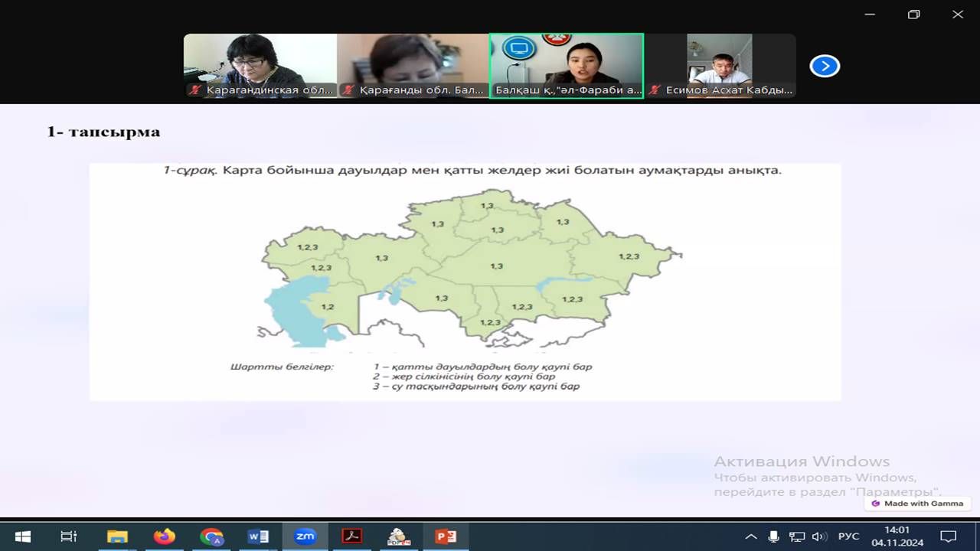The image size is (980, 551).
Task: Open Zoom from the taskbar
Action: (305, 536)
